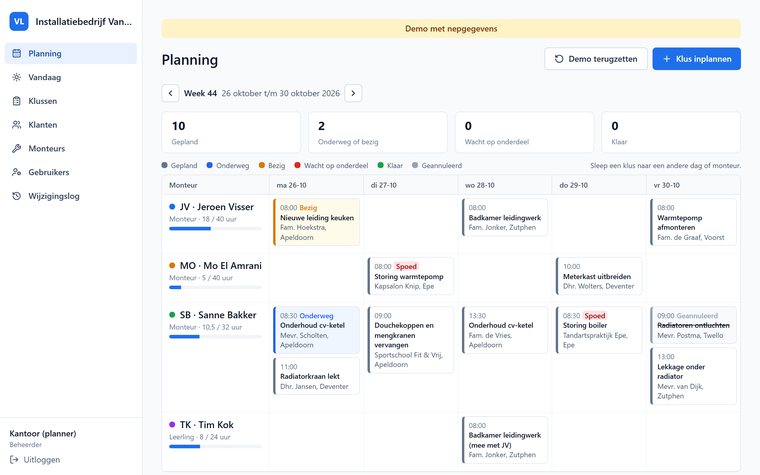Open the Storing boiler job card

(599, 330)
